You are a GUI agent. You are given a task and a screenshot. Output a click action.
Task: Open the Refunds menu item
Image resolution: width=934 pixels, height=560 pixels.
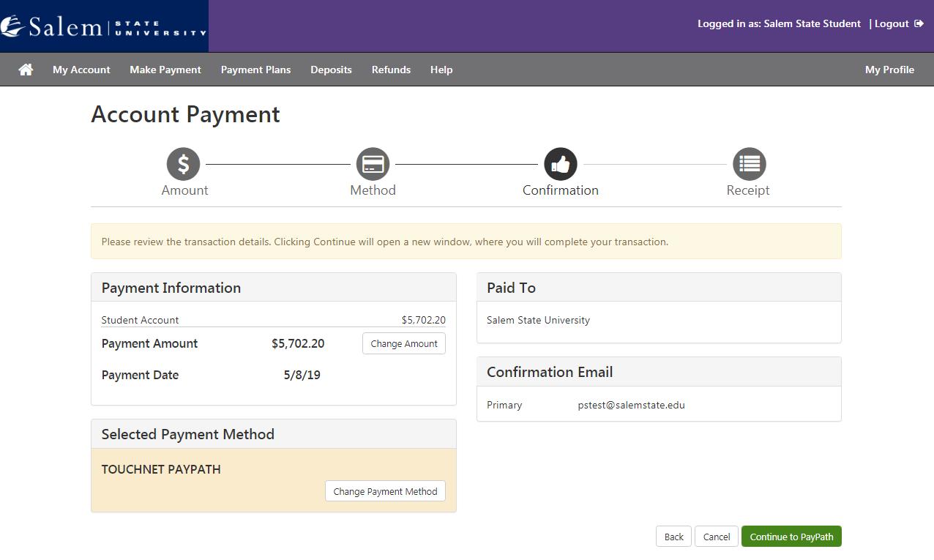pos(391,70)
